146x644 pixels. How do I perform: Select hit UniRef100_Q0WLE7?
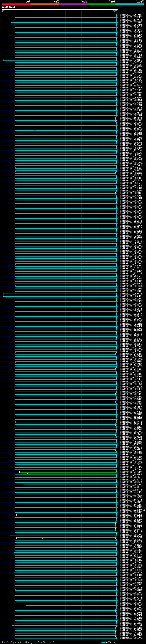[x=131, y=35]
